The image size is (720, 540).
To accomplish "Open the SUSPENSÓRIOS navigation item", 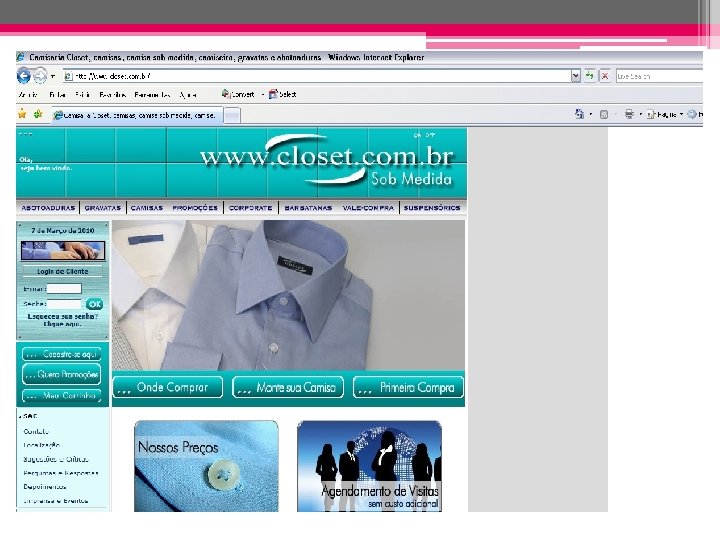I will click(432, 208).
